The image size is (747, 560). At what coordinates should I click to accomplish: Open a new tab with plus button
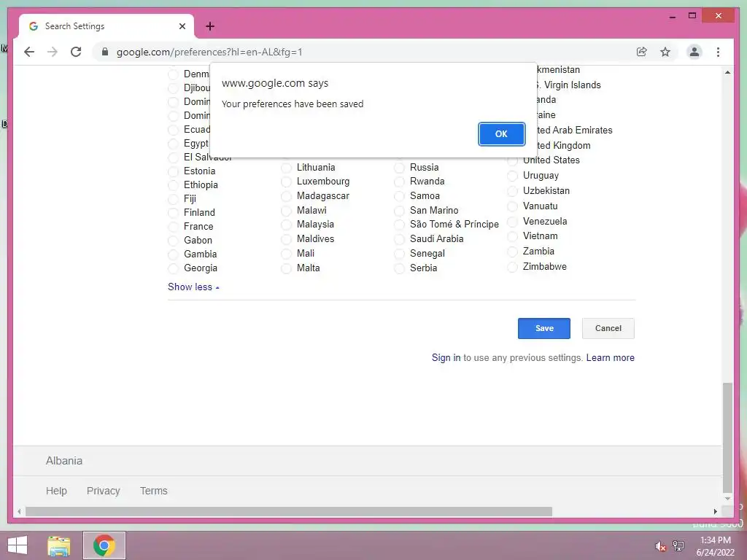click(209, 26)
